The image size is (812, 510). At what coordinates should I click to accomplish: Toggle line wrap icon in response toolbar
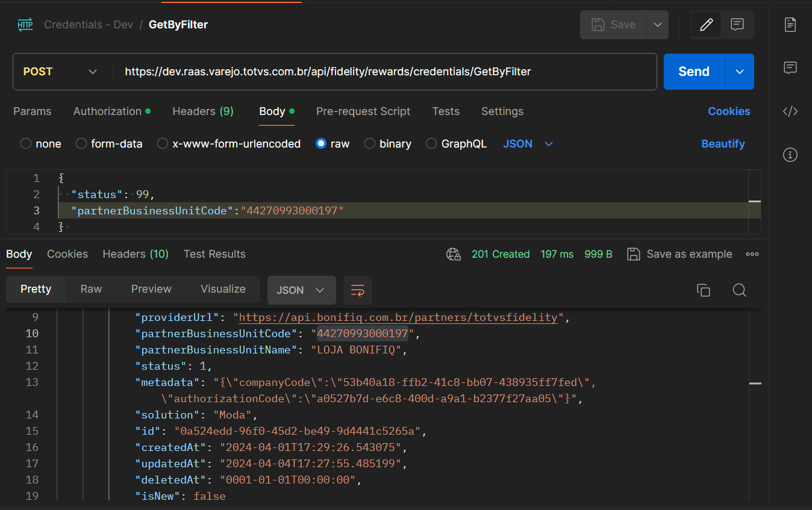(x=358, y=290)
